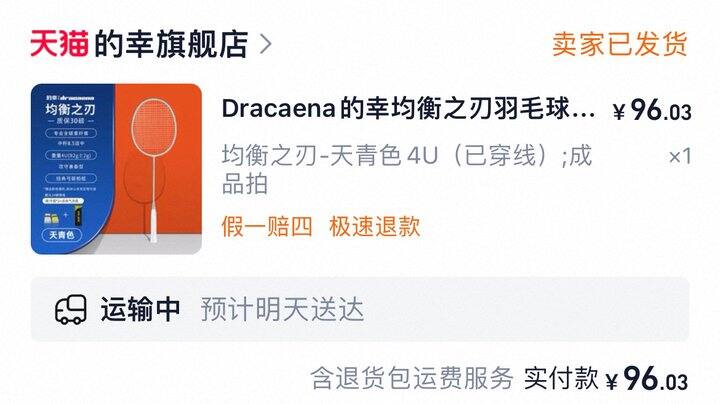
Task: Click the delivery truck icon
Action: [71, 309]
